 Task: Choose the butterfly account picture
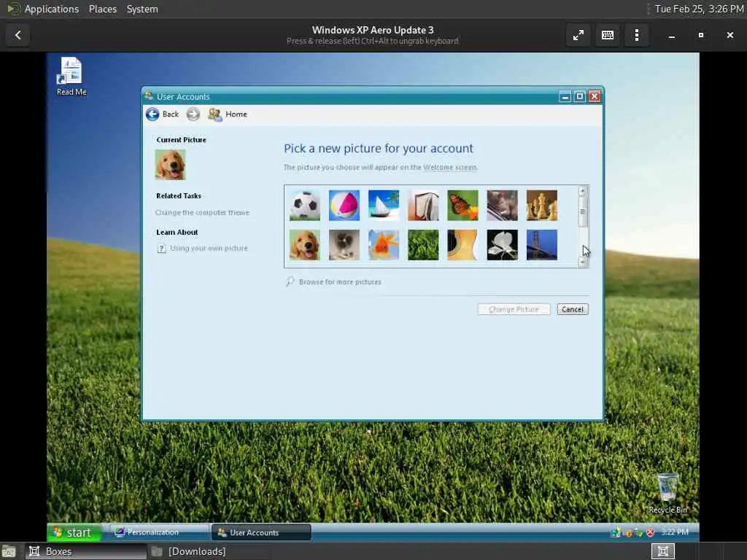pyautogui.click(x=462, y=206)
